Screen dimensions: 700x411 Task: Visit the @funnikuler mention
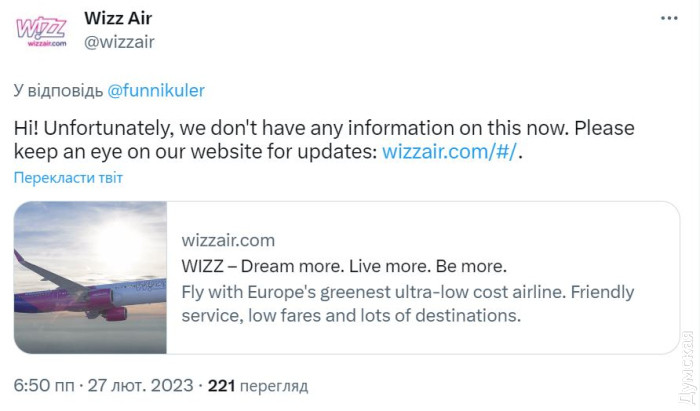pyautogui.click(x=156, y=90)
